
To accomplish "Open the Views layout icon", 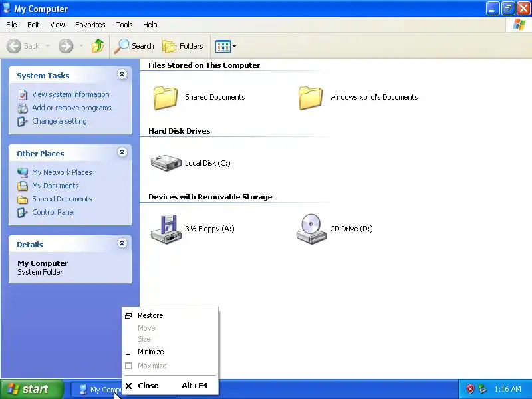I will [x=223, y=46].
